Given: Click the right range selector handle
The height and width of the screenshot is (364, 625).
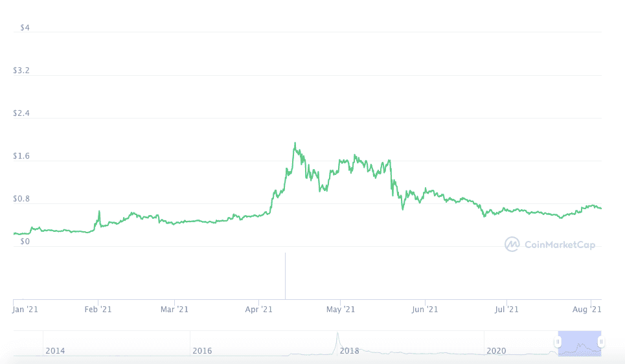Looking at the screenshot, I should coord(601,341).
